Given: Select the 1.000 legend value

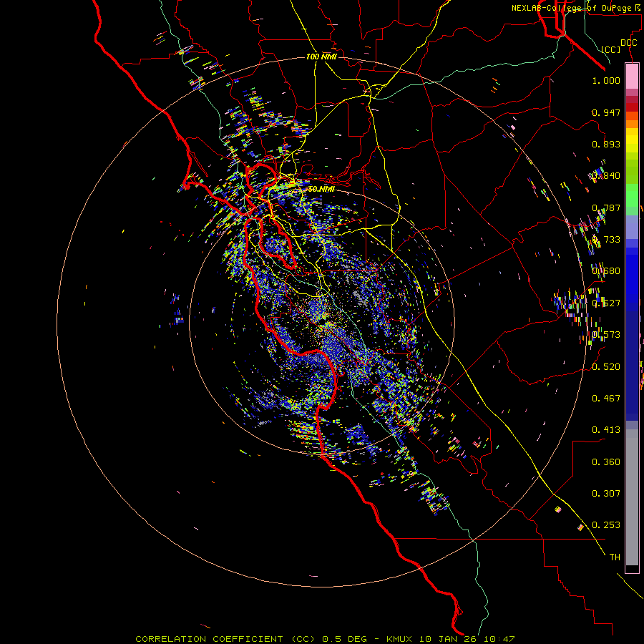Looking at the screenshot, I should tap(606, 80).
